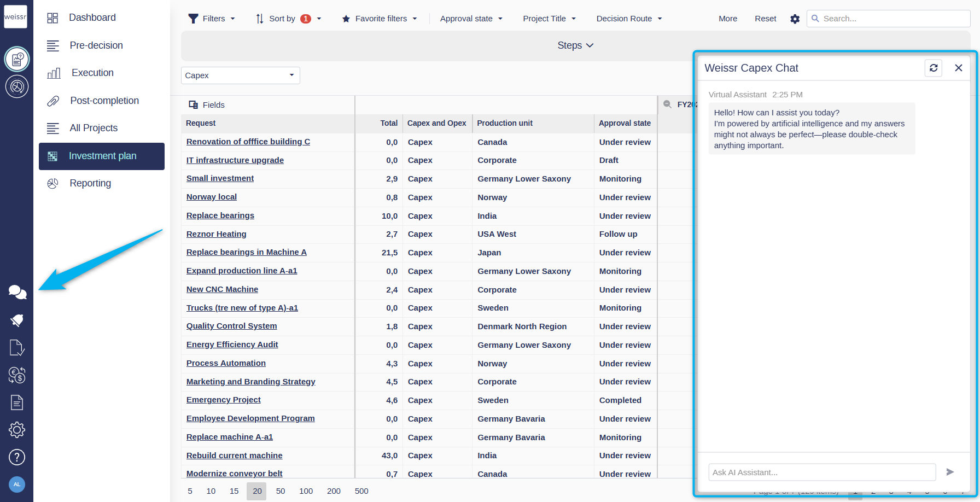Click the document list icon in sidebar
The height and width of the screenshot is (502, 980).
click(x=17, y=402)
